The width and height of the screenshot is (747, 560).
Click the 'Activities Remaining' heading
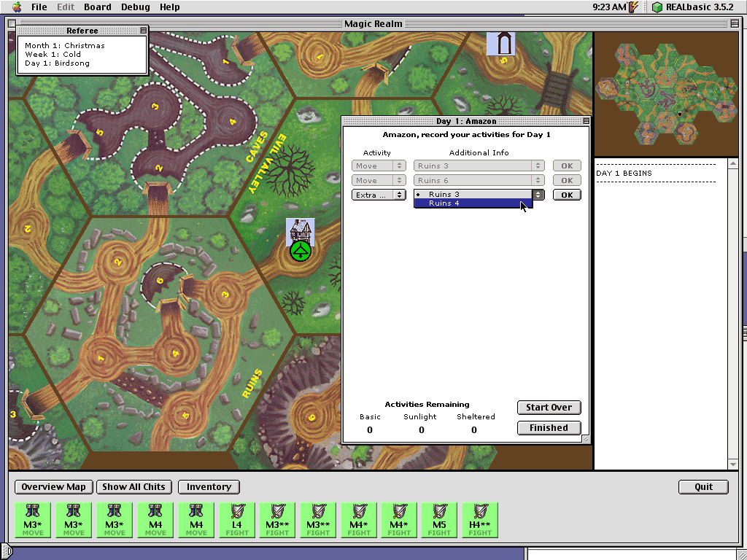pos(427,404)
